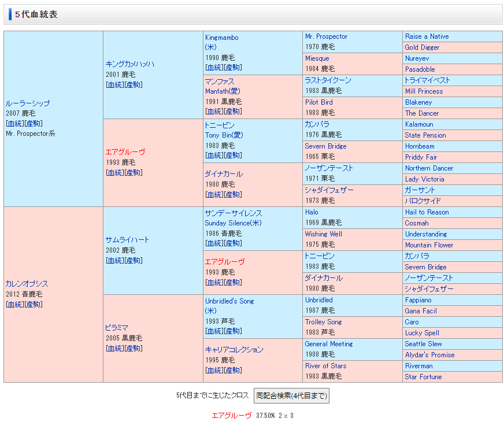Click the Unbridled's Song link
Viewport: 504px width, 422px height.
click(229, 301)
